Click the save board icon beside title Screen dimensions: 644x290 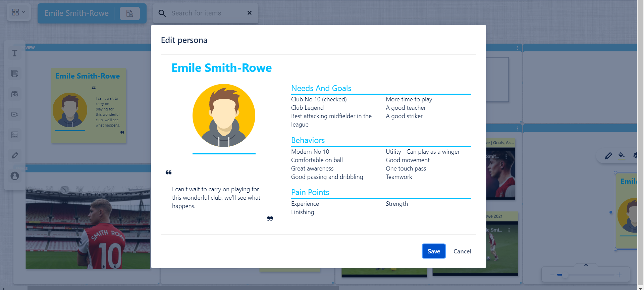[x=129, y=13]
